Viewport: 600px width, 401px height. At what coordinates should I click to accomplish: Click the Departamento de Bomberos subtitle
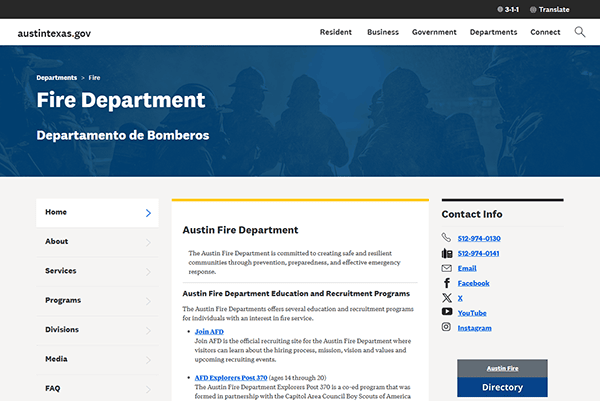pyautogui.click(x=123, y=135)
